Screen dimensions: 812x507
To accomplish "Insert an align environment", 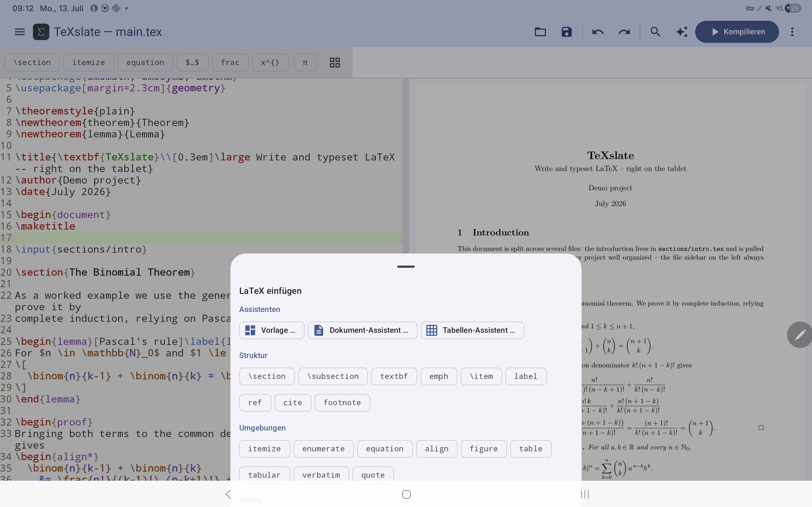I will [x=436, y=449].
